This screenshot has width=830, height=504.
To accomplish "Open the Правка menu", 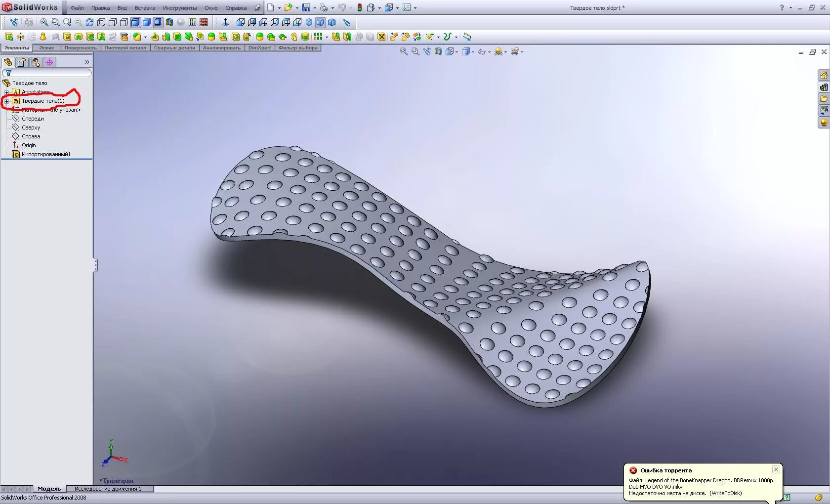I will click(x=100, y=8).
